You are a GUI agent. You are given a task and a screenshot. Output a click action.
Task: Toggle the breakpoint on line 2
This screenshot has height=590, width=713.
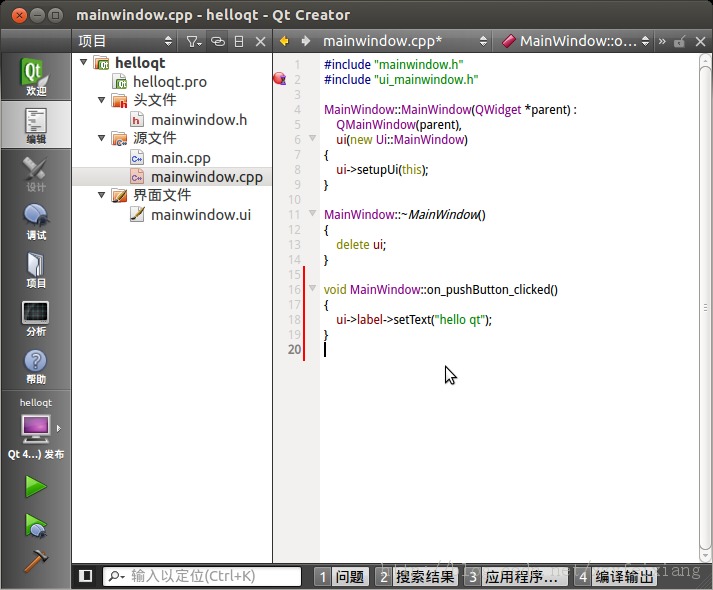pyautogui.click(x=280, y=79)
